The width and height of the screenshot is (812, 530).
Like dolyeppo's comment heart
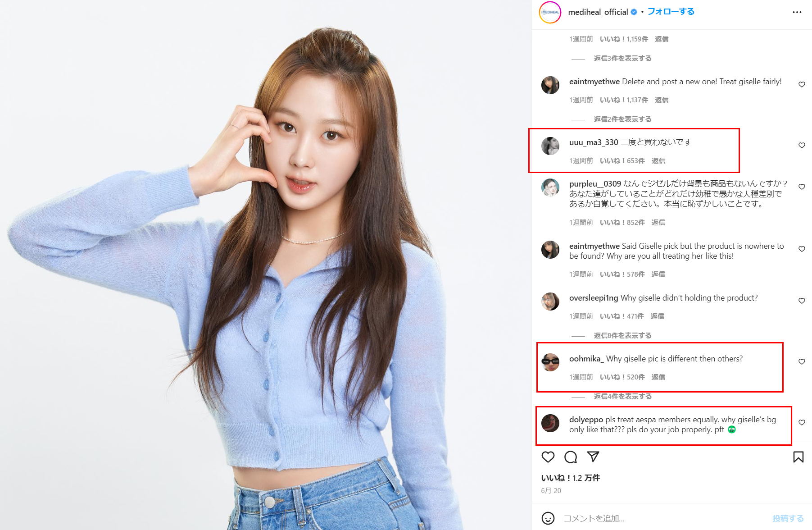click(x=802, y=422)
